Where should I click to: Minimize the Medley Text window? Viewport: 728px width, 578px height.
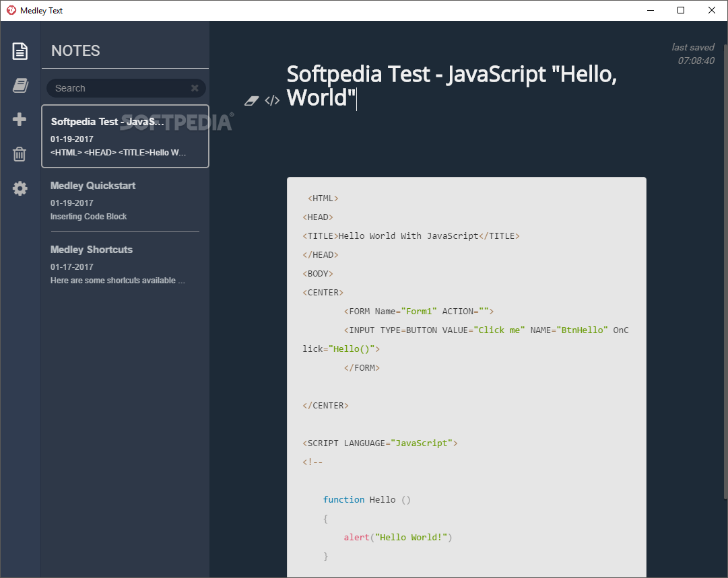point(651,10)
